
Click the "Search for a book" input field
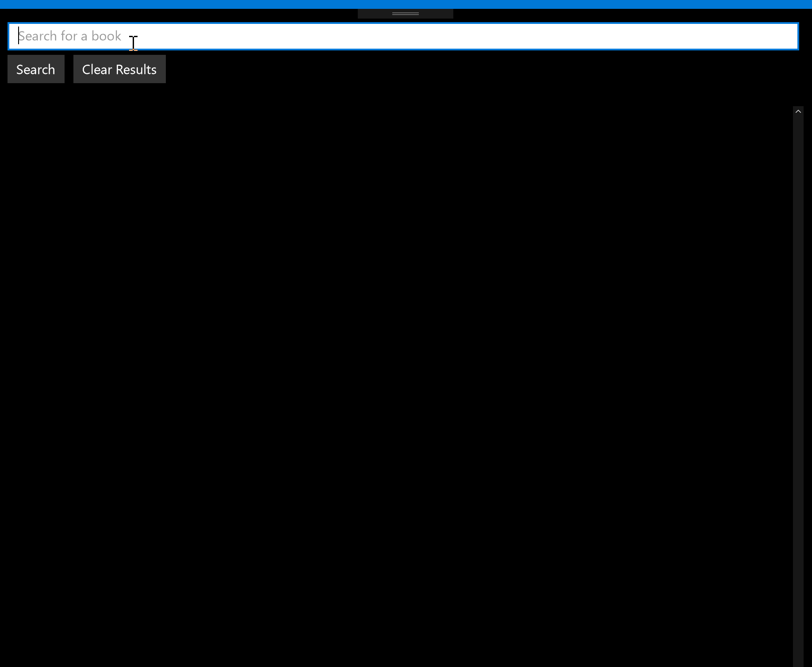click(403, 36)
